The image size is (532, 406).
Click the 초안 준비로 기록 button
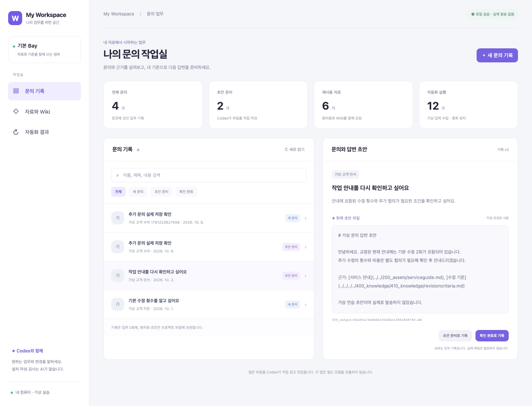(455, 336)
